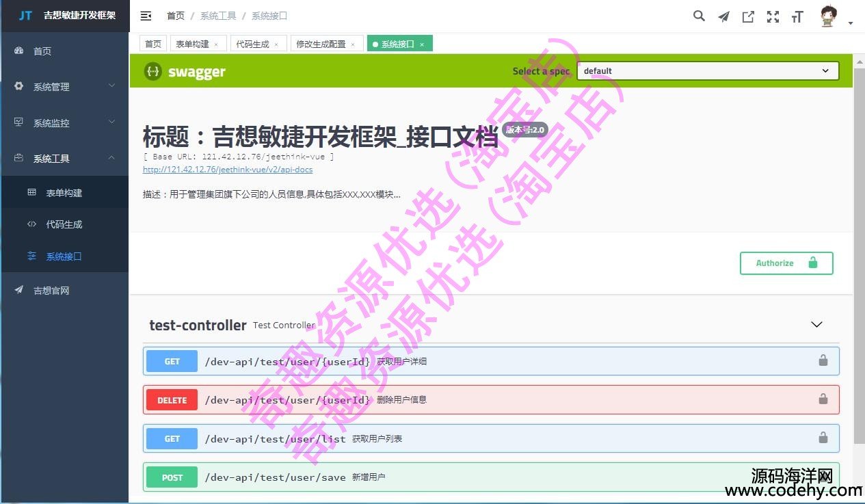Image resolution: width=865 pixels, height=504 pixels.
Task: Click the code icon beside sidebar 代码生成
Action: (31, 224)
